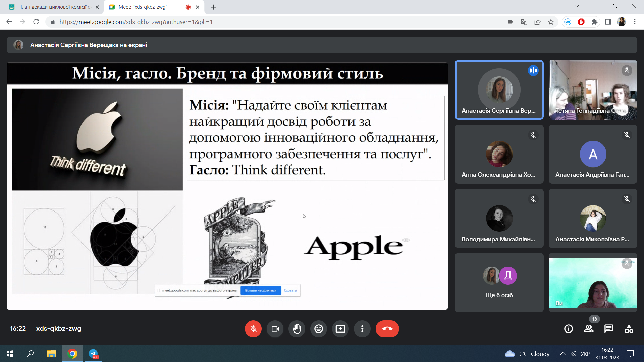This screenshot has height=362, width=644.
Task: Go back in the browser
Action: point(9,22)
